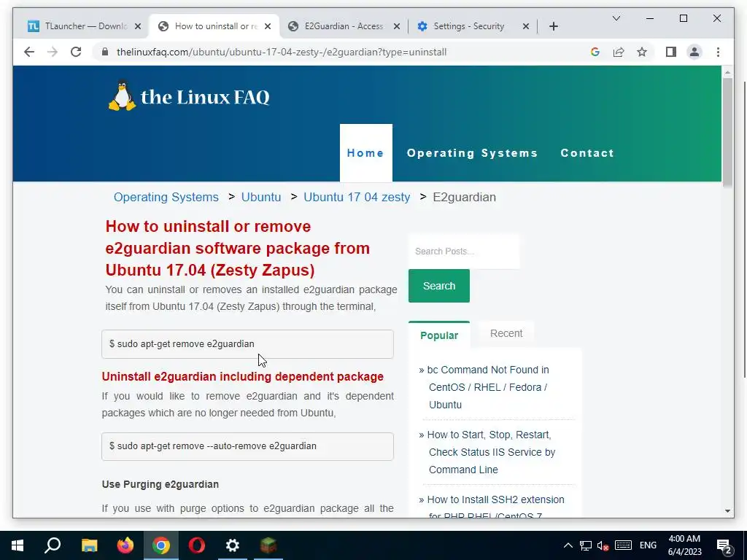Open the Contact navigation item
This screenshot has width=747, height=560.
[x=587, y=153]
